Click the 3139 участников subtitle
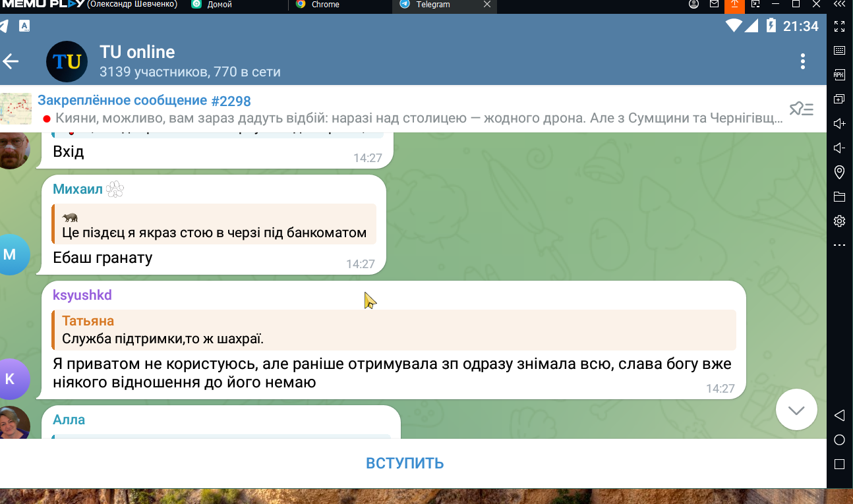Viewport: 853px width, 504px height. coord(190,72)
